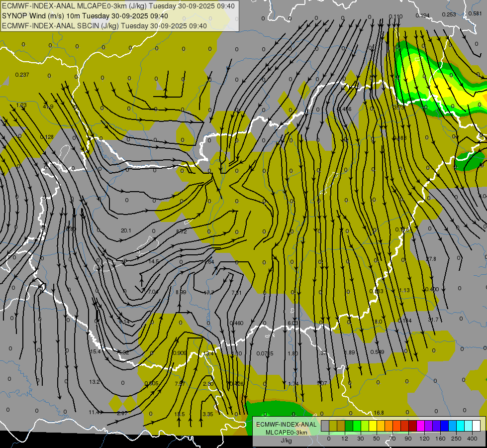The height and width of the screenshot is (448, 487).
Task: Click the map value 0.549
Action: coord(377,352)
